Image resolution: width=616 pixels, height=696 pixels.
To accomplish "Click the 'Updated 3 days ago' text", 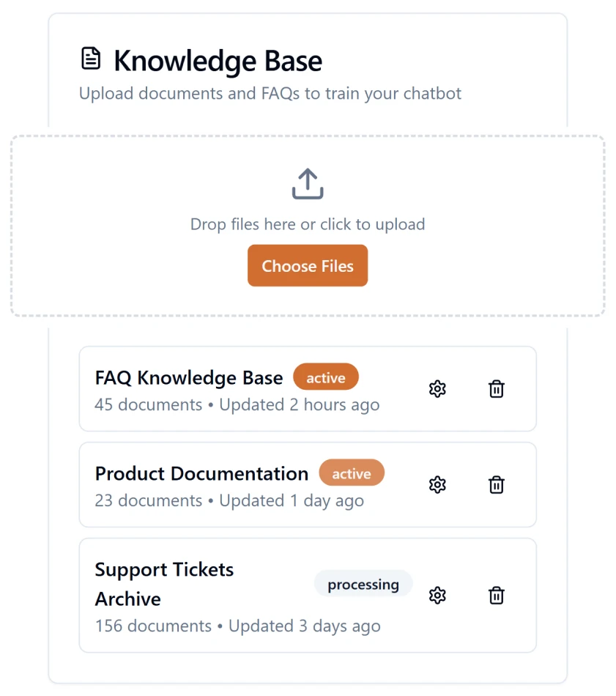I will tap(305, 626).
